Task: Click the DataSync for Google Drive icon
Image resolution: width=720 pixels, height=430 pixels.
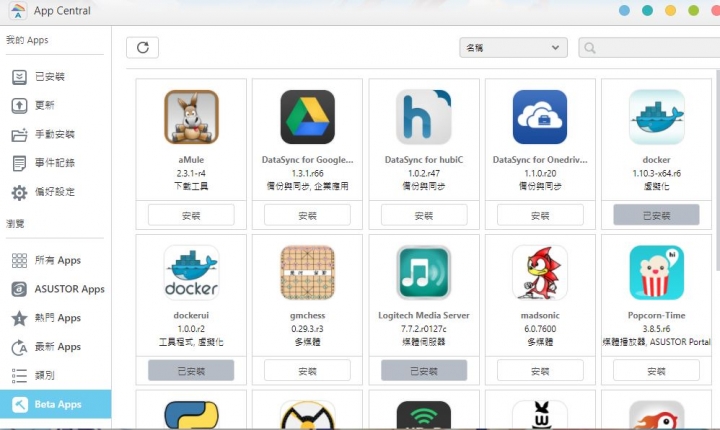Action: pos(308,117)
